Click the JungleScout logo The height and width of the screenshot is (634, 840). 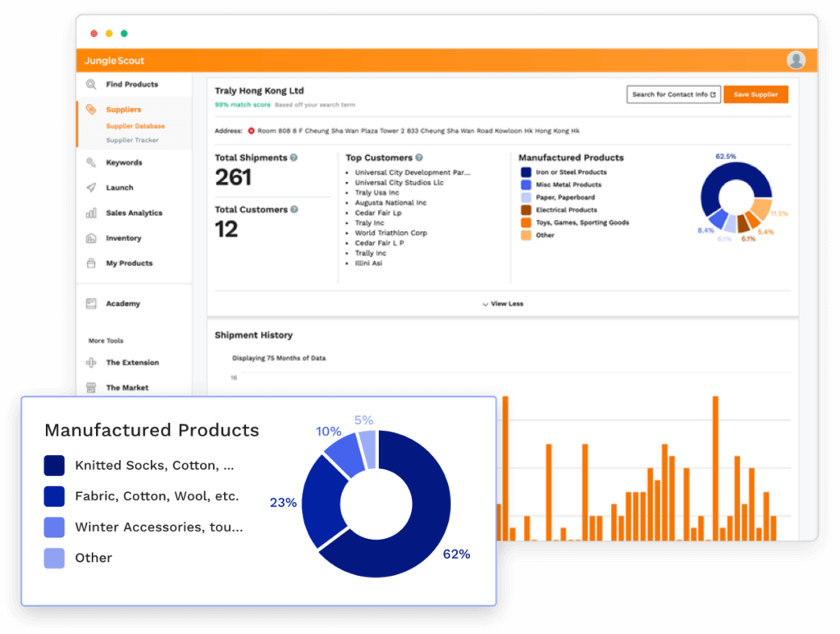(x=114, y=61)
